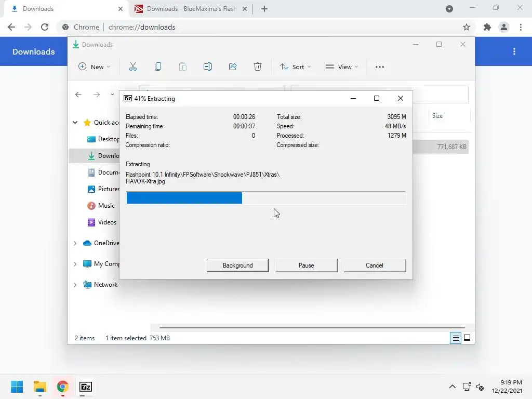Click the 7-Zip taskbar icon

(86, 387)
